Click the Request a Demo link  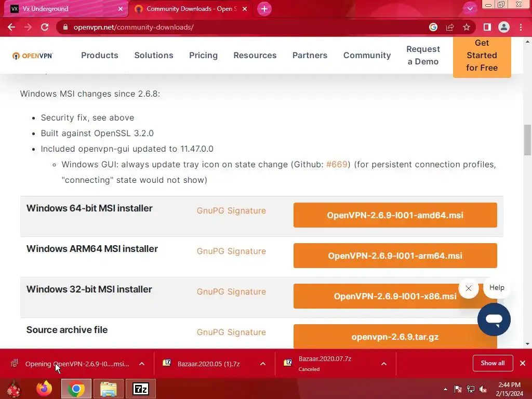(423, 55)
